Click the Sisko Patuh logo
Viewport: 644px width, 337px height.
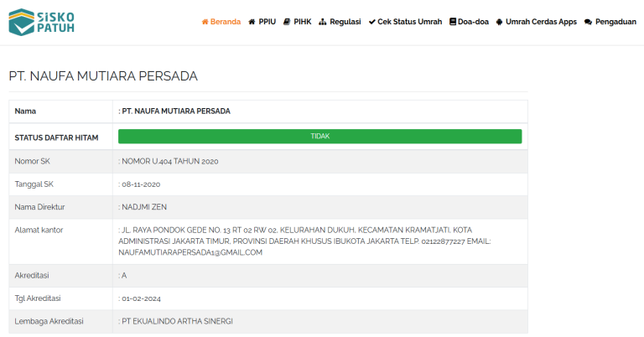pos(41,22)
